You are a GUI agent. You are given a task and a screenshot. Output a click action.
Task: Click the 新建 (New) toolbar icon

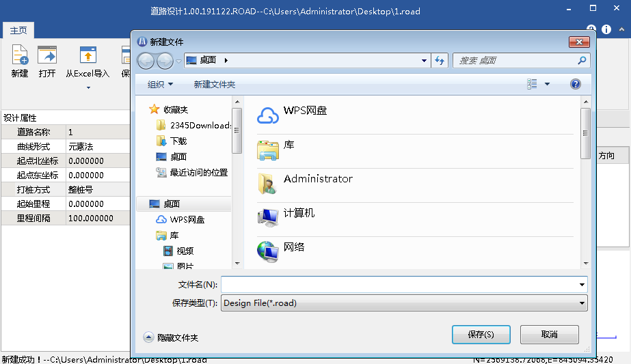(19, 56)
